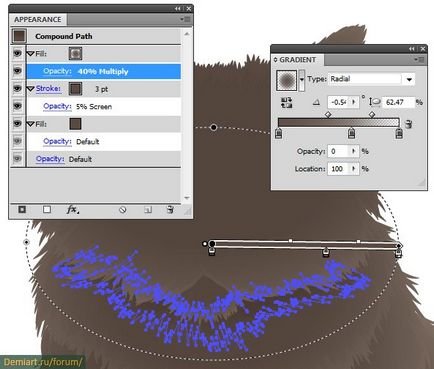Delete selected item with Appearance trash icon
Image resolution: width=434 pixels, height=369 pixels.
[x=170, y=209]
